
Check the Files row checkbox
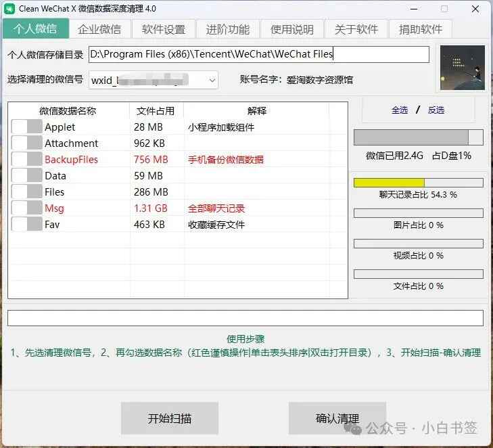click(26, 192)
